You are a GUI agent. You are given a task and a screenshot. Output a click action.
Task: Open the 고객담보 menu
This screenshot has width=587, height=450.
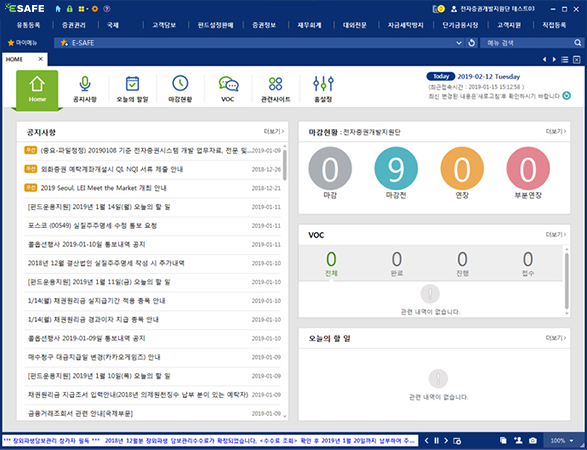pos(164,25)
